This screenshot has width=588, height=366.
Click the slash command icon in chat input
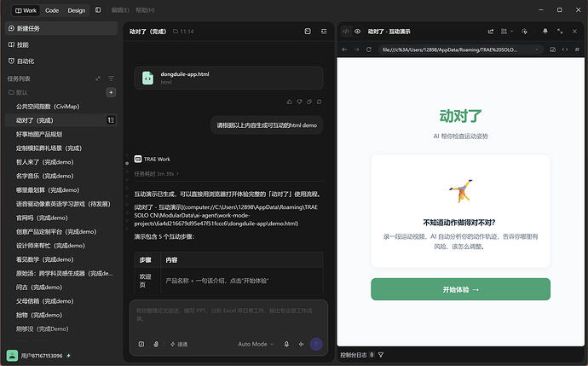coord(141,344)
